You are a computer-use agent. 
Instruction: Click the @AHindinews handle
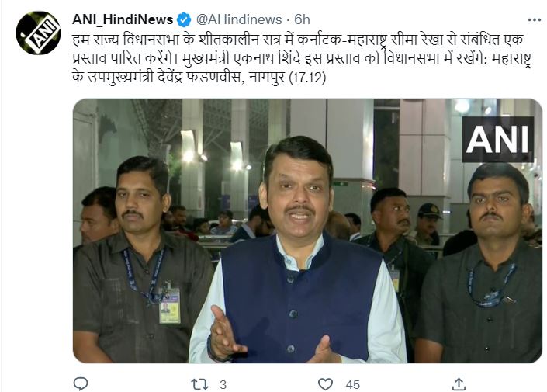coord(239,19)
